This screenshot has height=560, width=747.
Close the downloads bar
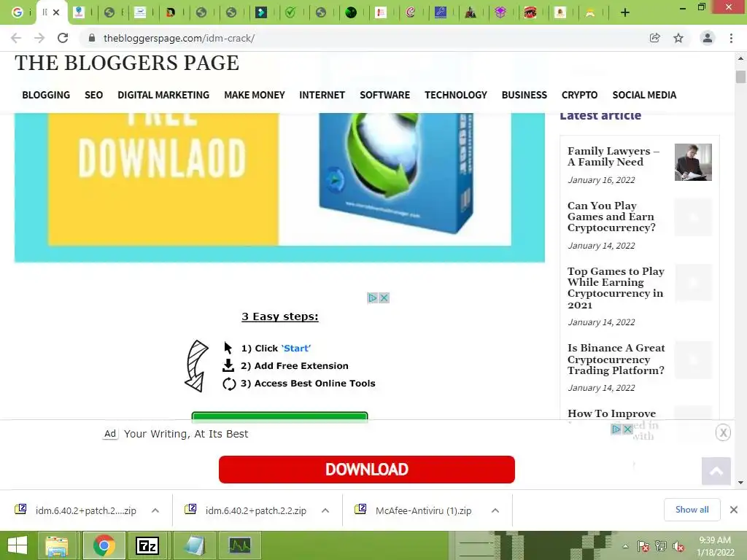734,510
